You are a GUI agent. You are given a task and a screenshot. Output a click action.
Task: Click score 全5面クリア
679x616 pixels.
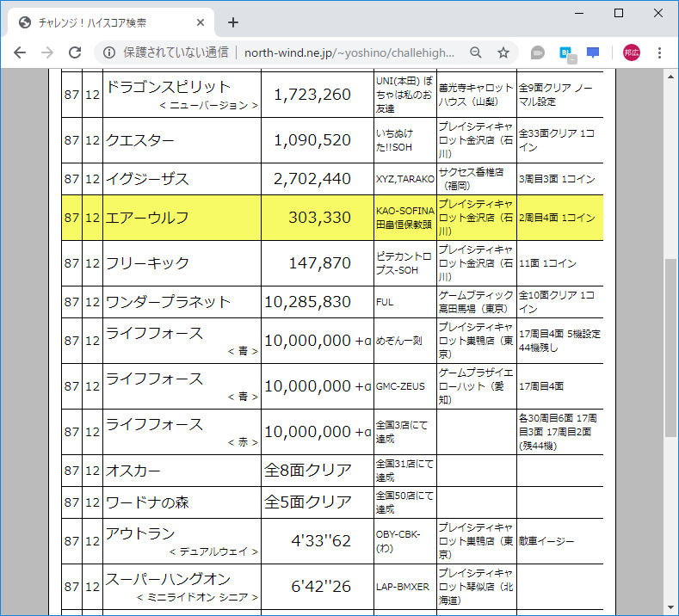pos(307,502)
